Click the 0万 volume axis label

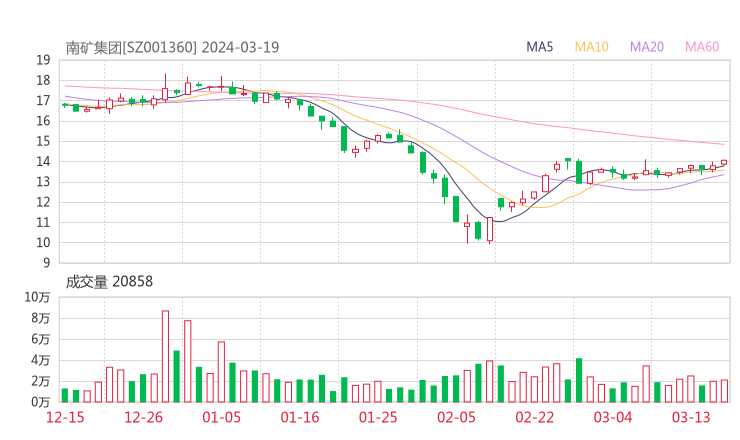(x=41, y=402)
